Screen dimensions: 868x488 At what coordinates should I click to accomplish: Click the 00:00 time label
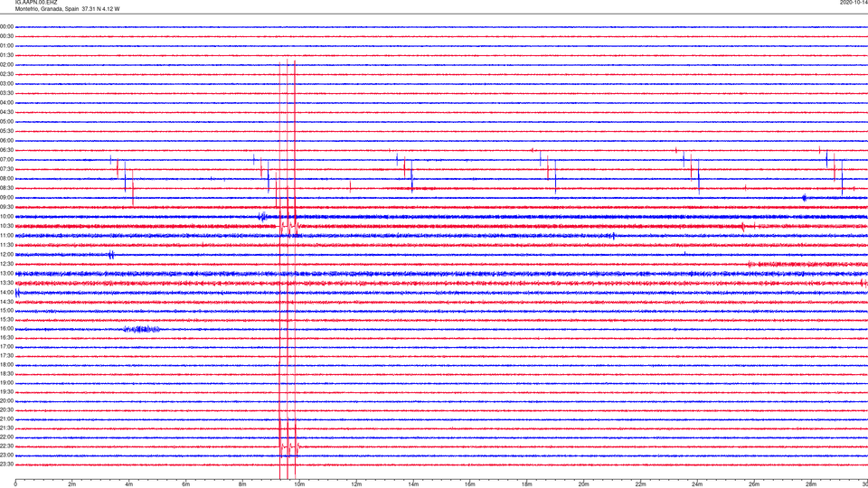(x=6, y=26)
